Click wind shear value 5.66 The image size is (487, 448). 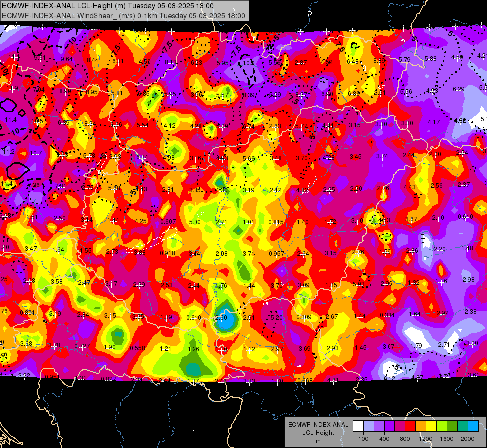(x=248, y=159)
